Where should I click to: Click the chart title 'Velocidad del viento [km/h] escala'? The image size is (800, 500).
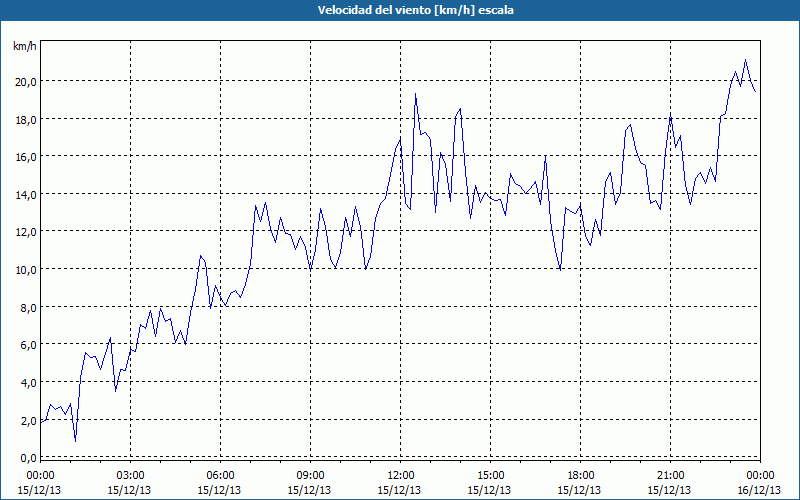[x=415, y=10]
